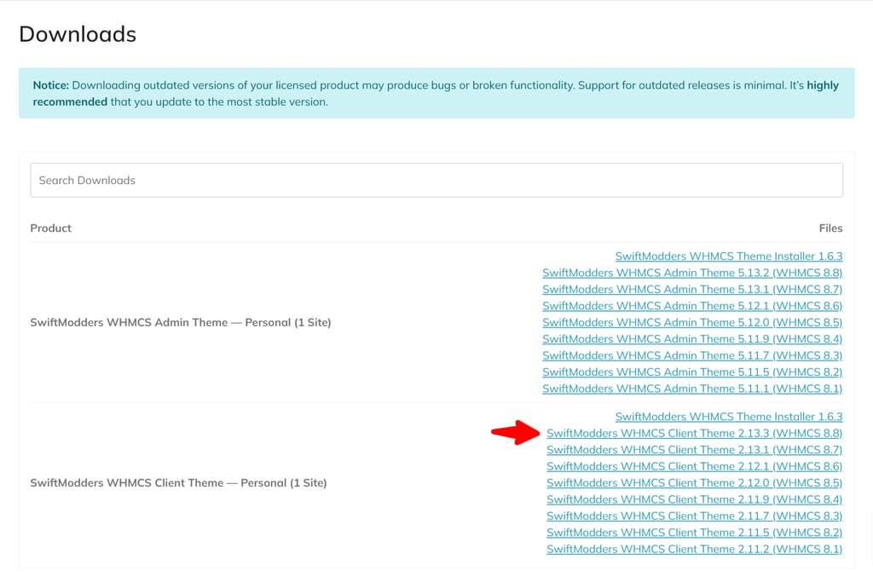
Task: Download Theme Installer 1.6.3 in Client Theme row
Action: pos(728,417)
